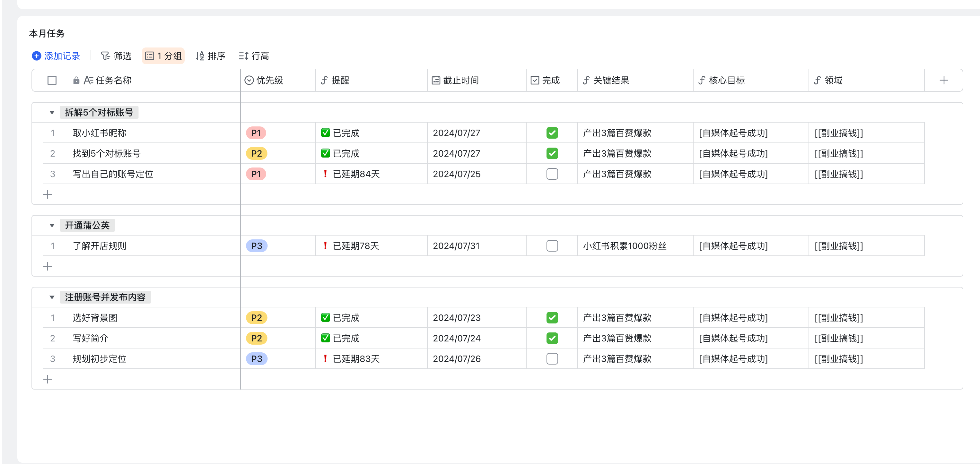
Task: Collapse the 拆解5个对标账号 group
Action: [x=52, y=113]
